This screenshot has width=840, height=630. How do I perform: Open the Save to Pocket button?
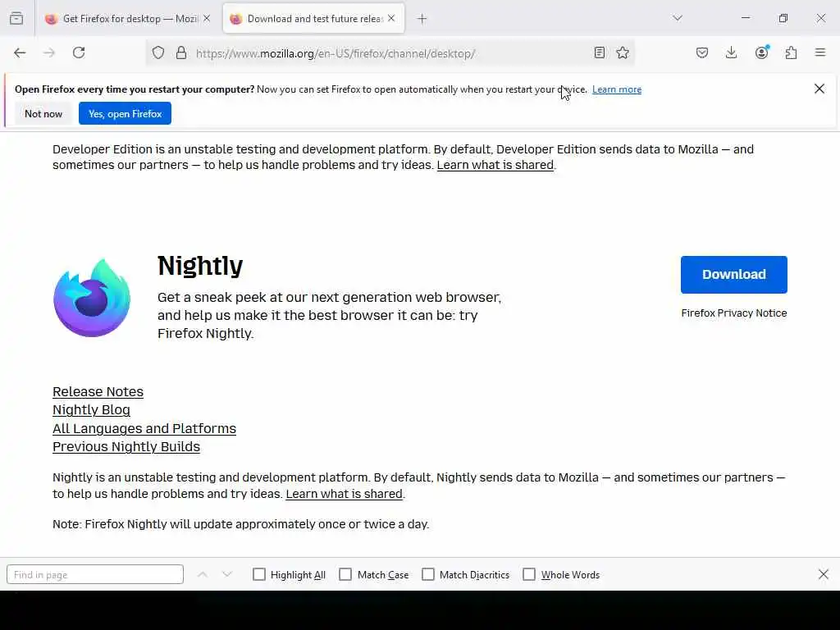click(x=702, y=52)
